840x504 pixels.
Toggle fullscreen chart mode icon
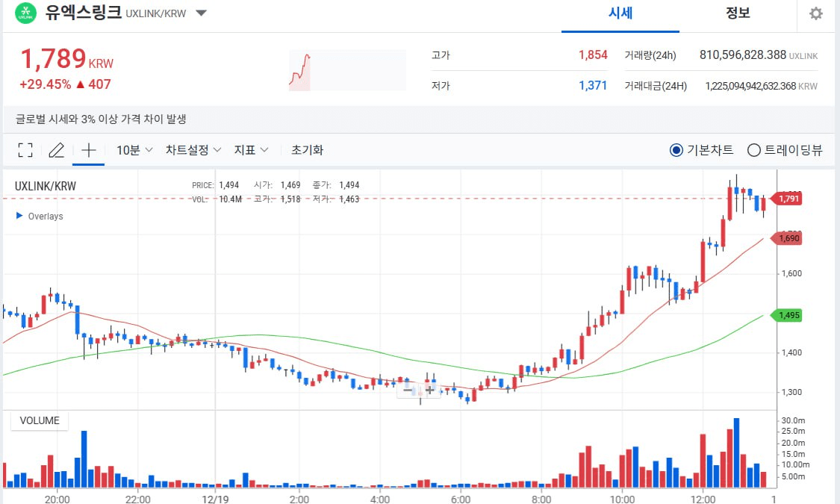25,150
